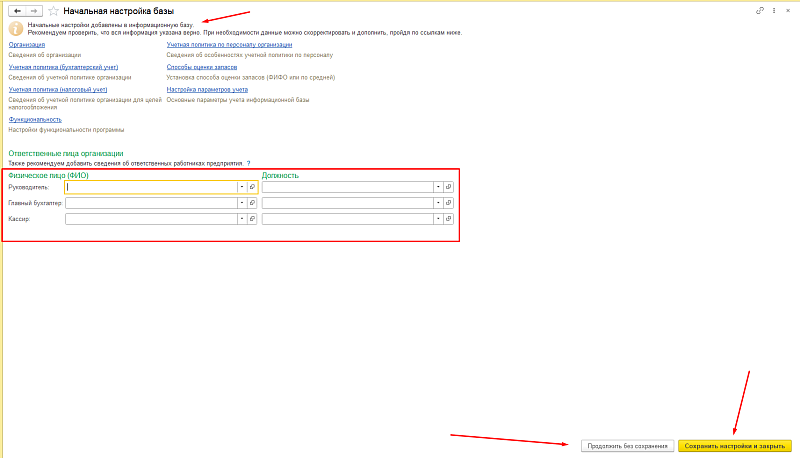Click the open icon beside Главный бухгалтер name field
This screenshot has height=458, width=800.
[253, 203]
